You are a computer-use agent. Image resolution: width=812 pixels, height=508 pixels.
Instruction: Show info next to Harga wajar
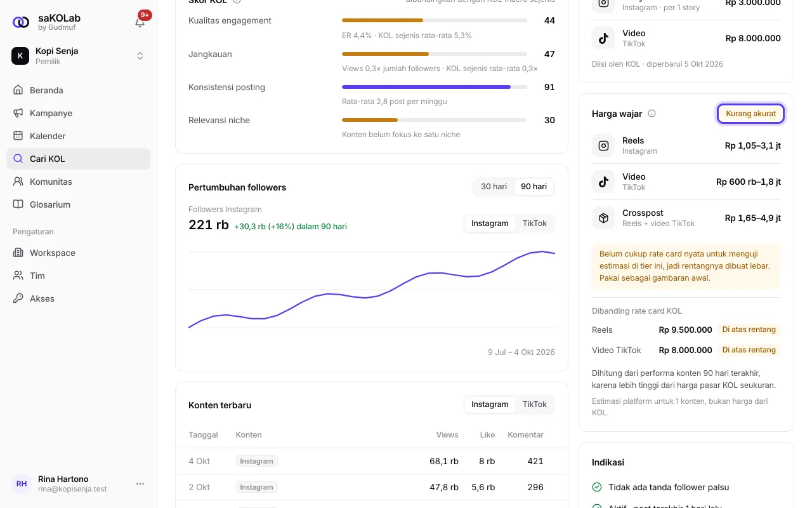pos(652,114)
